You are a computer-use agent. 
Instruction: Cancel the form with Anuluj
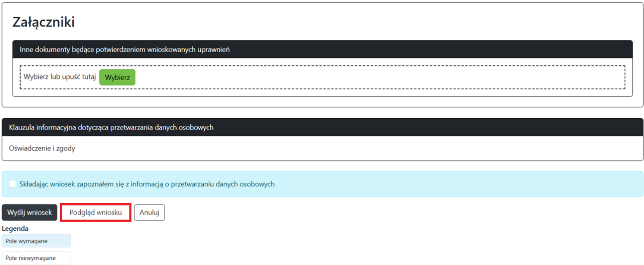pos(149,213)
